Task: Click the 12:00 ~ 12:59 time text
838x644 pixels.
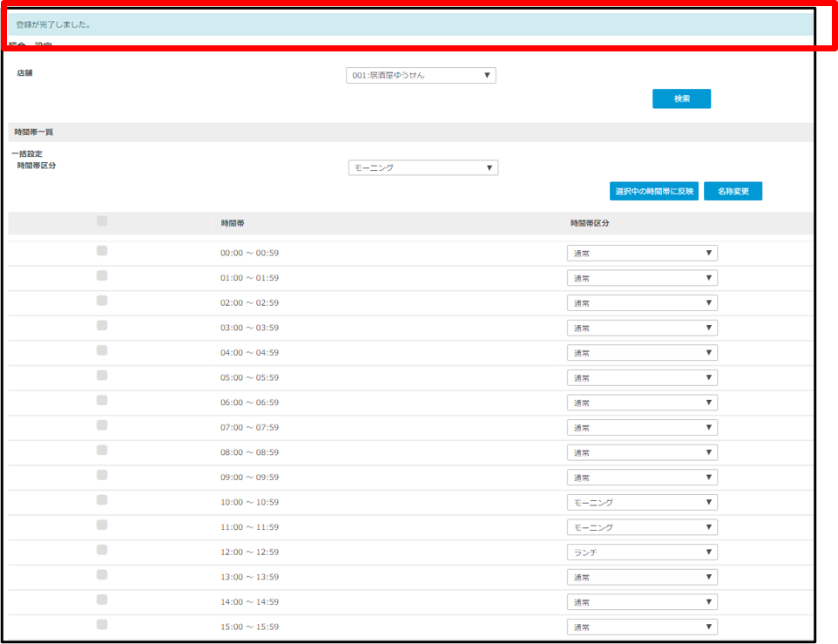Action: pyautogui.click(x=250, y=552)
